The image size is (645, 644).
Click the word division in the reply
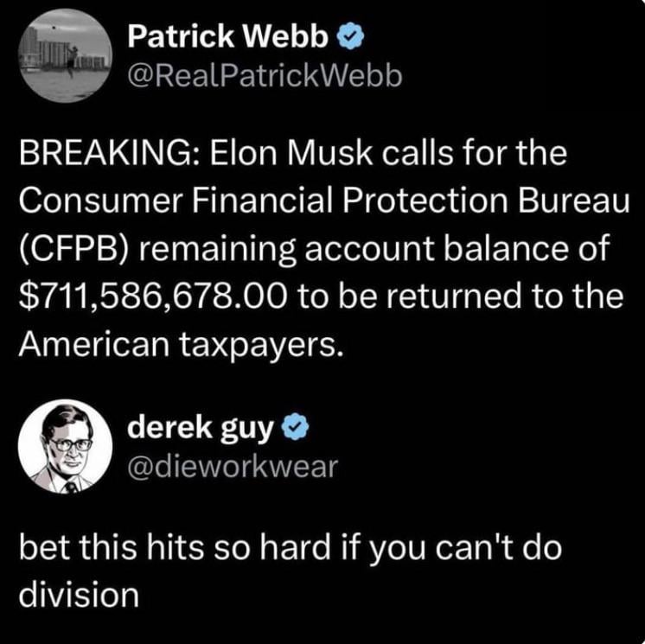point(79,596)
